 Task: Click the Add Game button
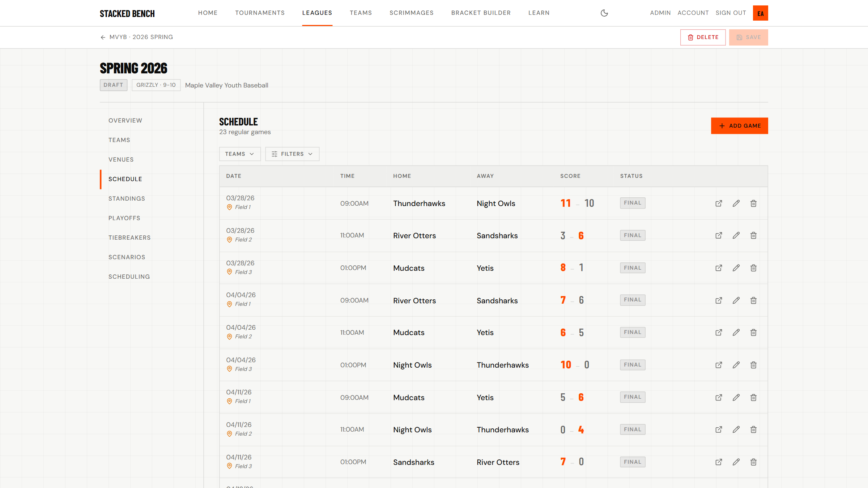(x=739, y=126)
